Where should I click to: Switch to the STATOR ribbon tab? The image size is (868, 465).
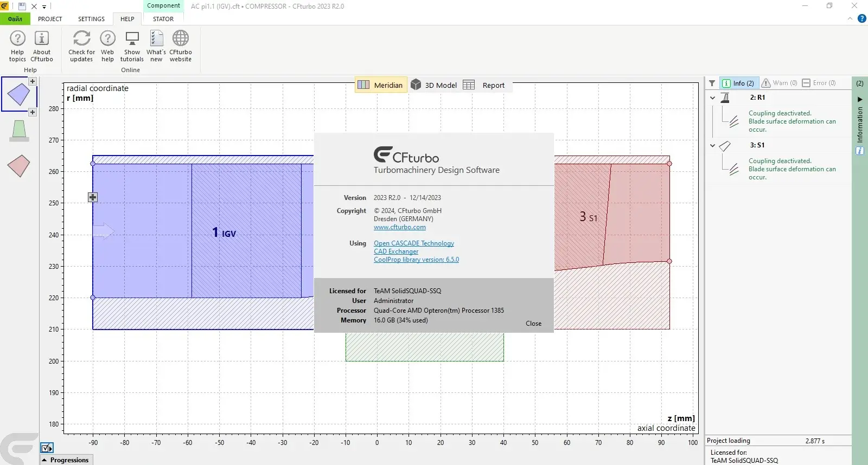coord(163,19)
